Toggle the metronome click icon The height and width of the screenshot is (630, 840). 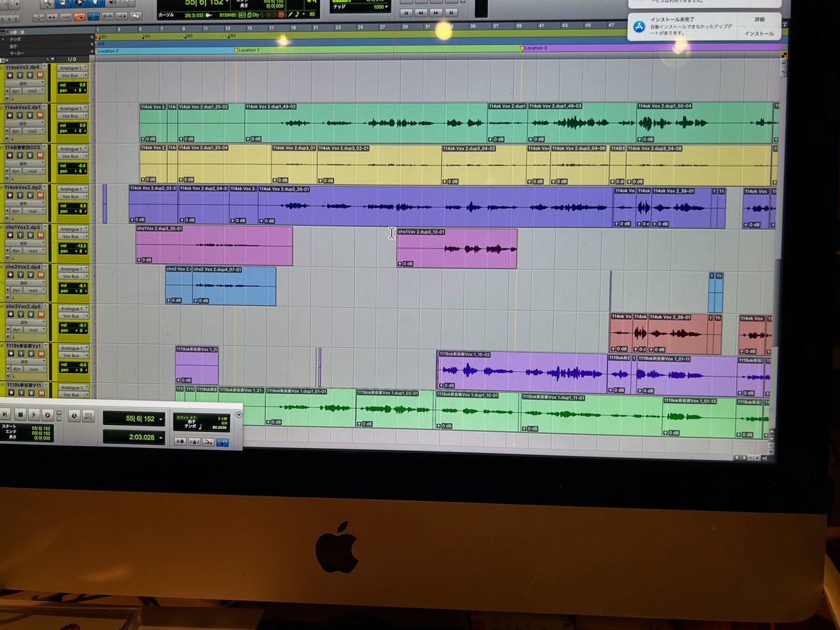(x=195, y=442)
